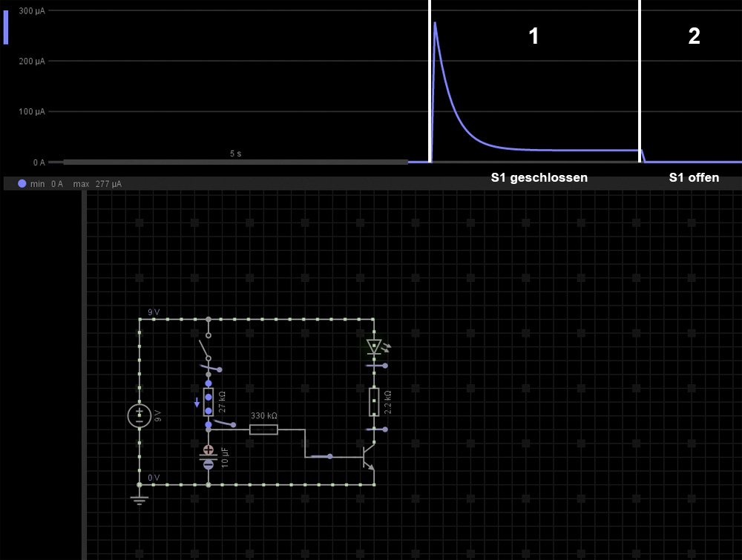Click the 0 V node label
The height and width of the screenshot is (560, 742).
(154, 478)
